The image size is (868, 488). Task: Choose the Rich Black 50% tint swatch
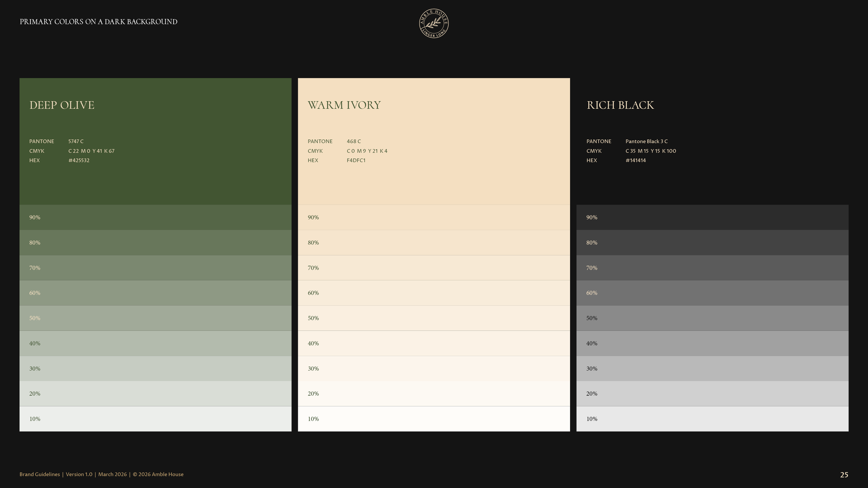coord(712,318)
